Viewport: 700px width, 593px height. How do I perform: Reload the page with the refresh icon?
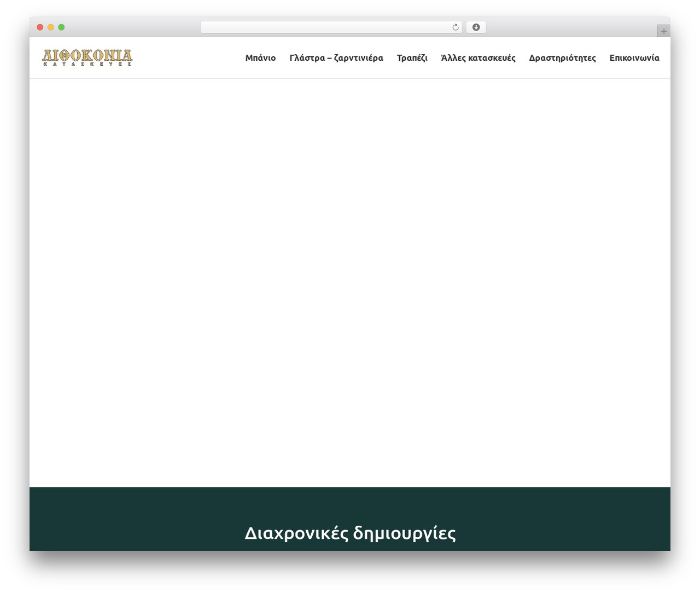455,27
